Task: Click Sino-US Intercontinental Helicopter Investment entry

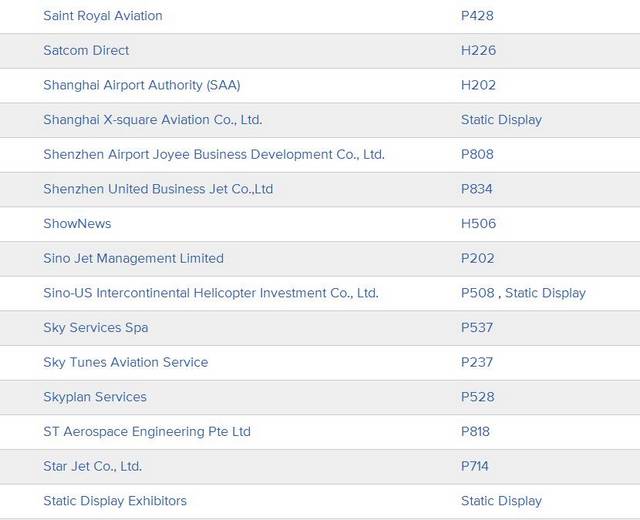Action: click(210, 293)
